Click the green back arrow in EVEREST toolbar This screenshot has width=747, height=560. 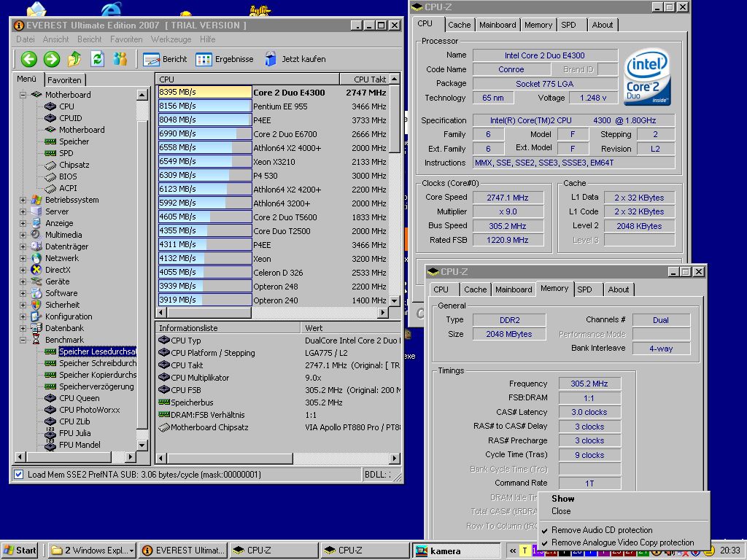(28, 59)
